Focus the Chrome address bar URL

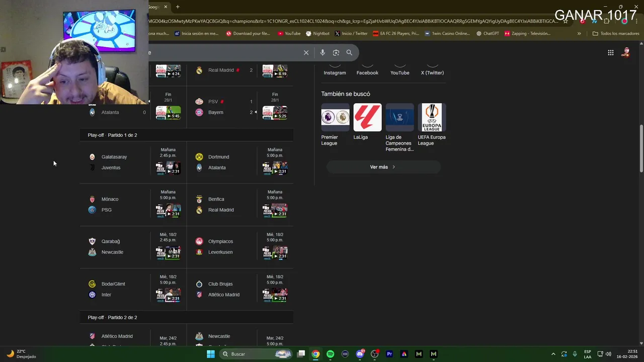point(352,21)
